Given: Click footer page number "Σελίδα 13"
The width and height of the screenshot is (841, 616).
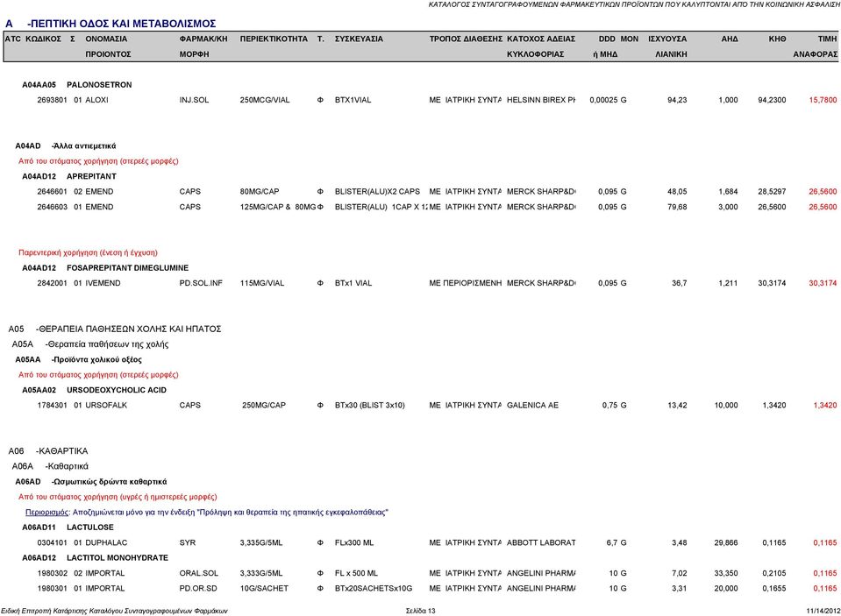Looking at the screenshot, I should click(x=421, y=611).
